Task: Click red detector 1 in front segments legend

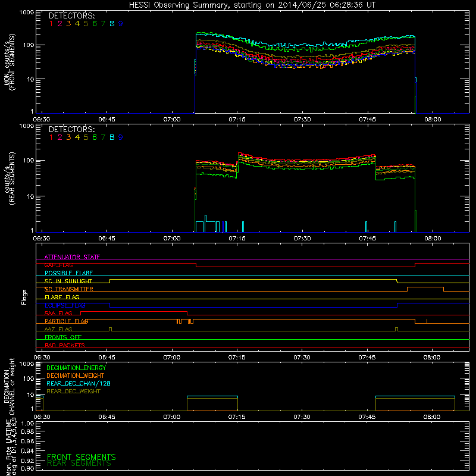Action: point(51,24)
